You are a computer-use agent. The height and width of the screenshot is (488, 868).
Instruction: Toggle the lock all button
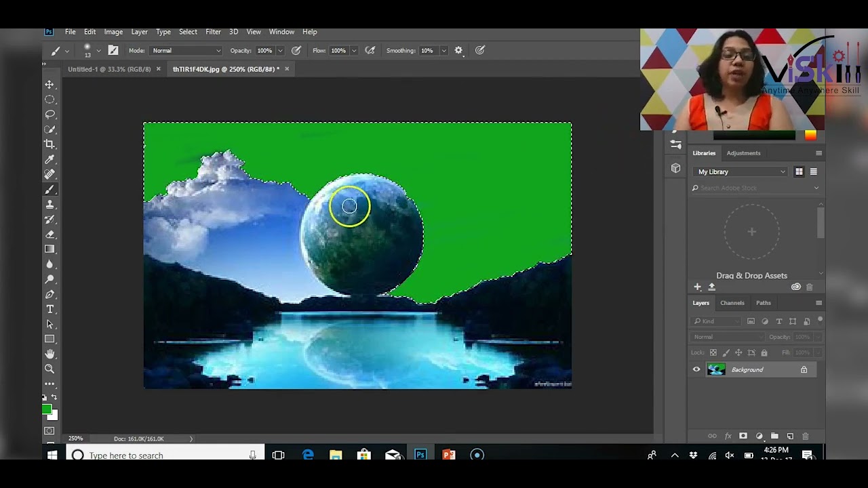pyautogui.click(x=764, y=352)
